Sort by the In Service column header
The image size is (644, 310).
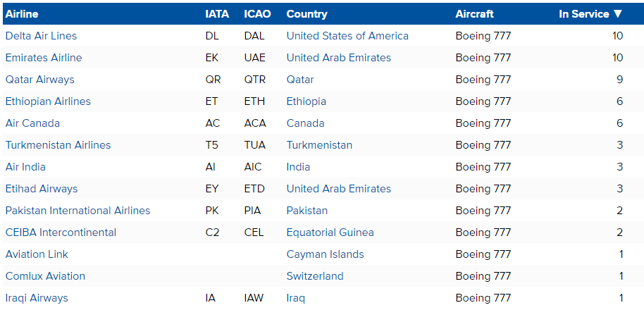tap(590, 14)
